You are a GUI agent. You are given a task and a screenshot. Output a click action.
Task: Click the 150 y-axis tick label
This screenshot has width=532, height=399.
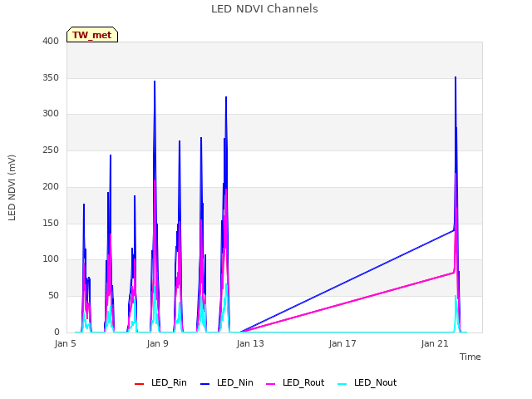(x=51, y=224)
